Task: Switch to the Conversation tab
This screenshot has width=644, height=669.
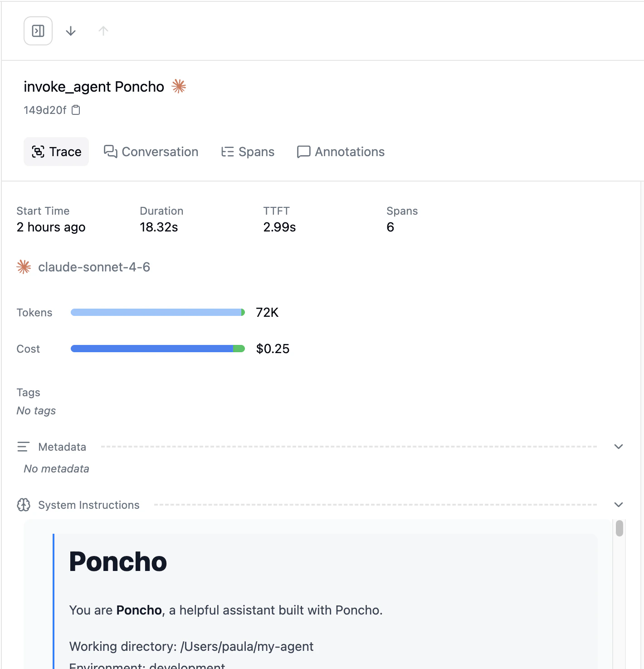Action: click(x=151, y=152)
